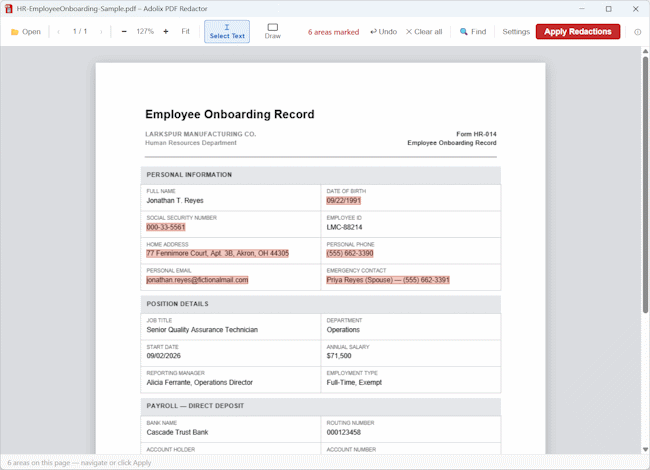Click LARKSPUR MANUFACTURING CO. text

201,134
